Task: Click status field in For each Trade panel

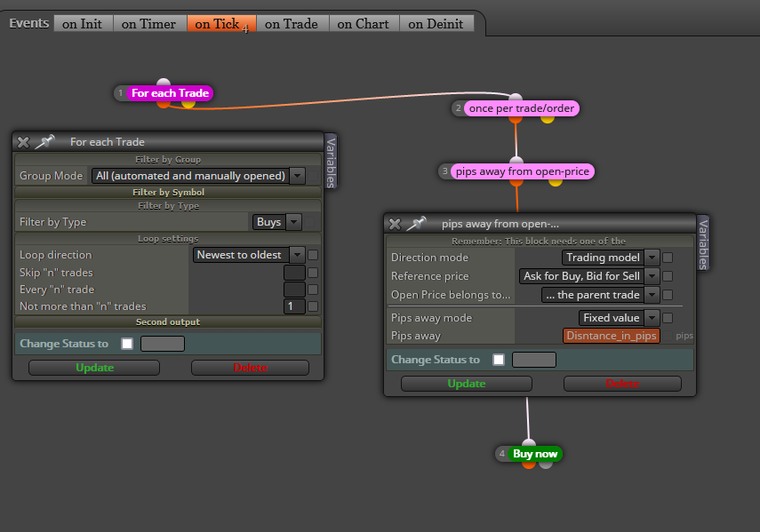Action: [163, 344]
